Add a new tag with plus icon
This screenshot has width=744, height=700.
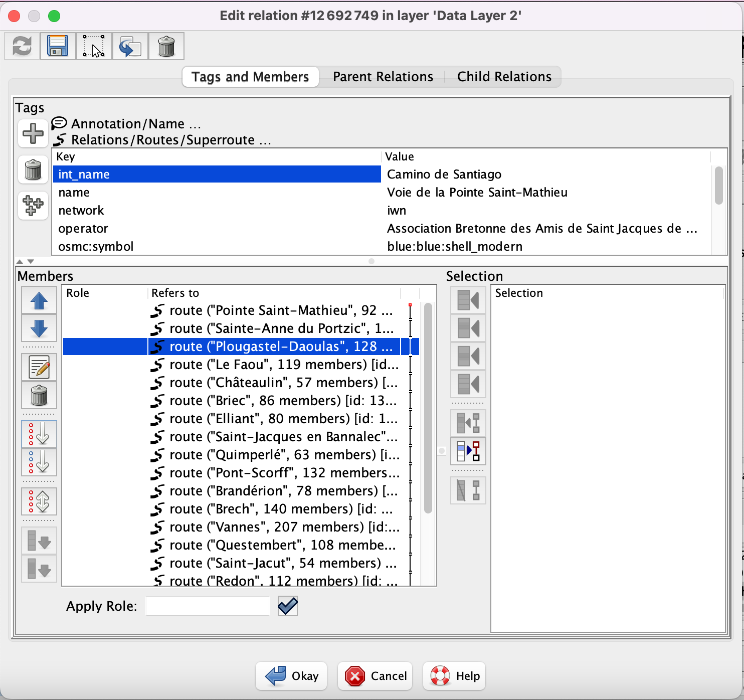point(33,133)
